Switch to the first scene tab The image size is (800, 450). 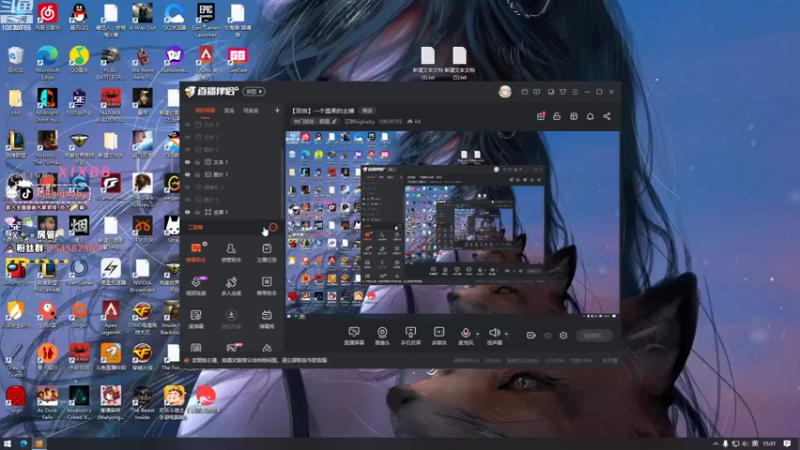205,110
